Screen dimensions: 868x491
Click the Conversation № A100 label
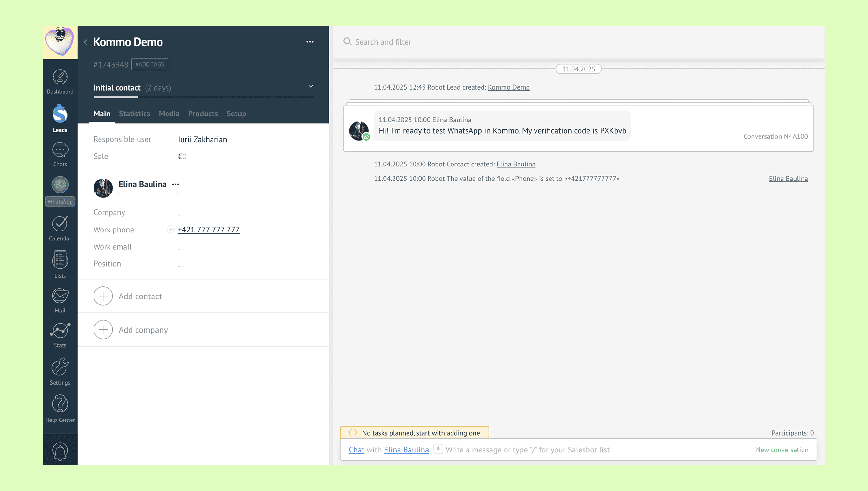point(775,136)
